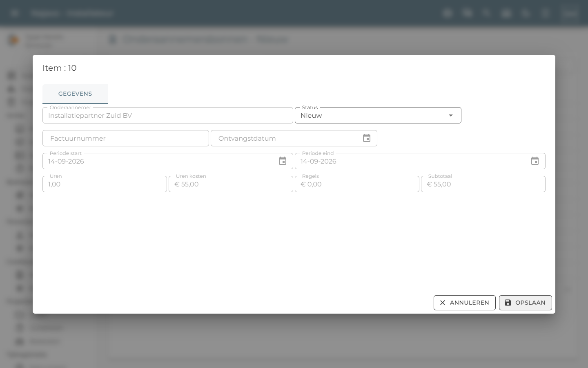Cancel the dialog with Annuleren

tap(465, 303)
